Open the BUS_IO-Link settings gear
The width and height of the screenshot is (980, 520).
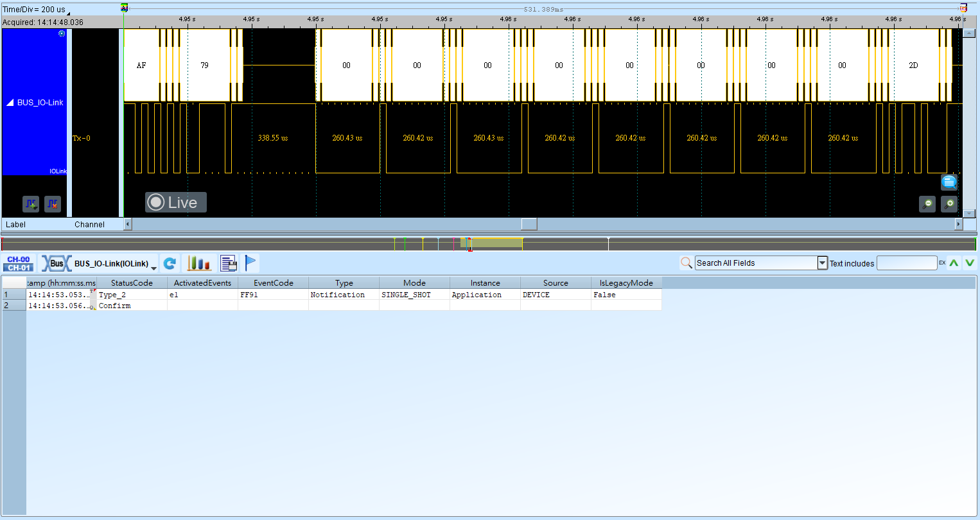62,33
